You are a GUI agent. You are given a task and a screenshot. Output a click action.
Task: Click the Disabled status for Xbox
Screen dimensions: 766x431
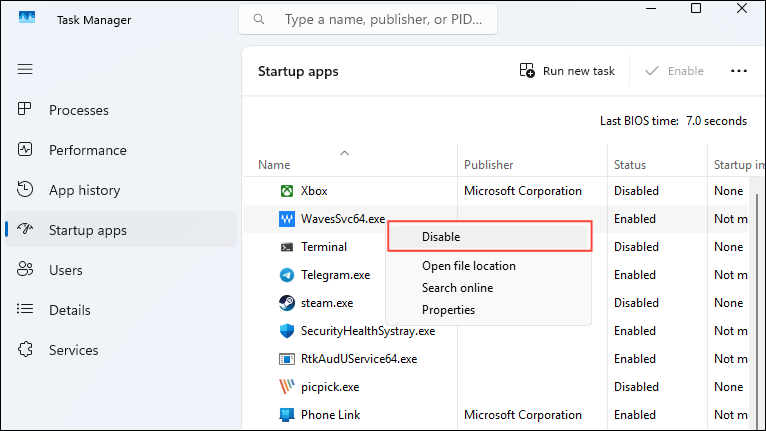coord(637,191)
